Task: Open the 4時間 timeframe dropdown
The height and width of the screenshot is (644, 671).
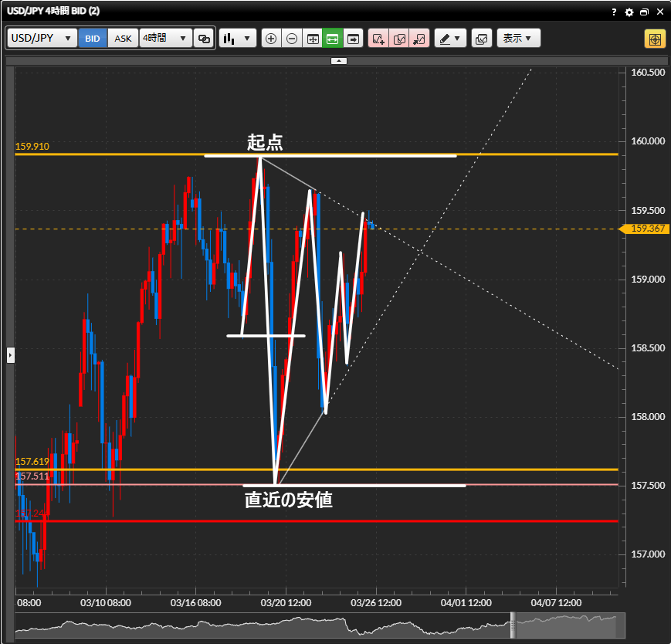Action: click(165, 38)
